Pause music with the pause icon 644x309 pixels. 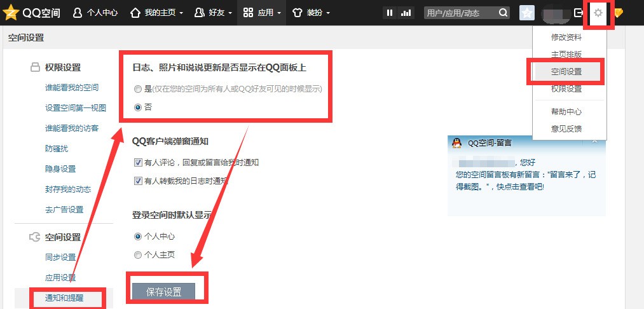point(390,13)
